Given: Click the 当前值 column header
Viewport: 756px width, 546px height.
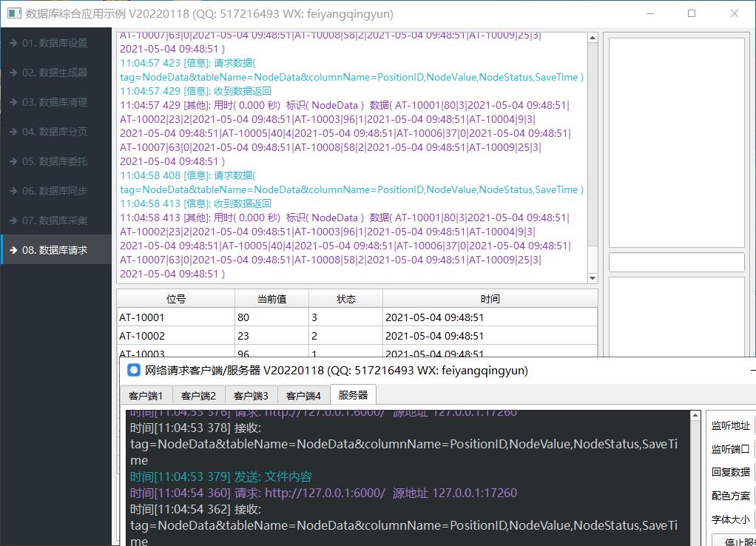Looking at the screenshot, I should [x=272, y=299].
